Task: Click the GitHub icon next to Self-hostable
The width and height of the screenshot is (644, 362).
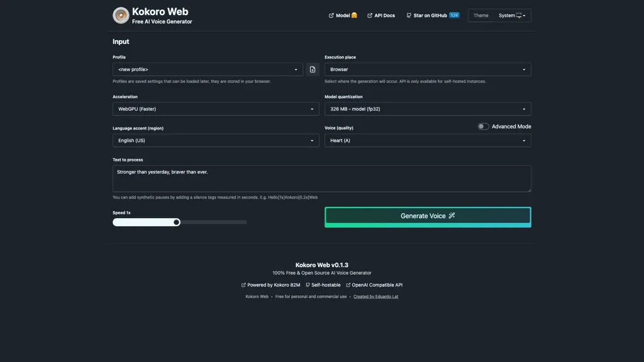Action: pyautogui.click(x=308, y=284)
